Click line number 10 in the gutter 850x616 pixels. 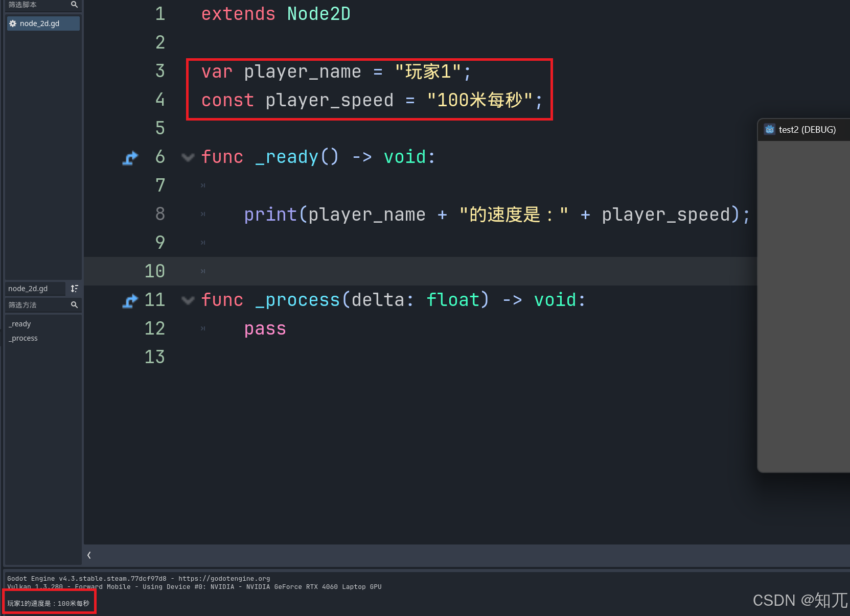pyautogui.click(x=155, y=271)
